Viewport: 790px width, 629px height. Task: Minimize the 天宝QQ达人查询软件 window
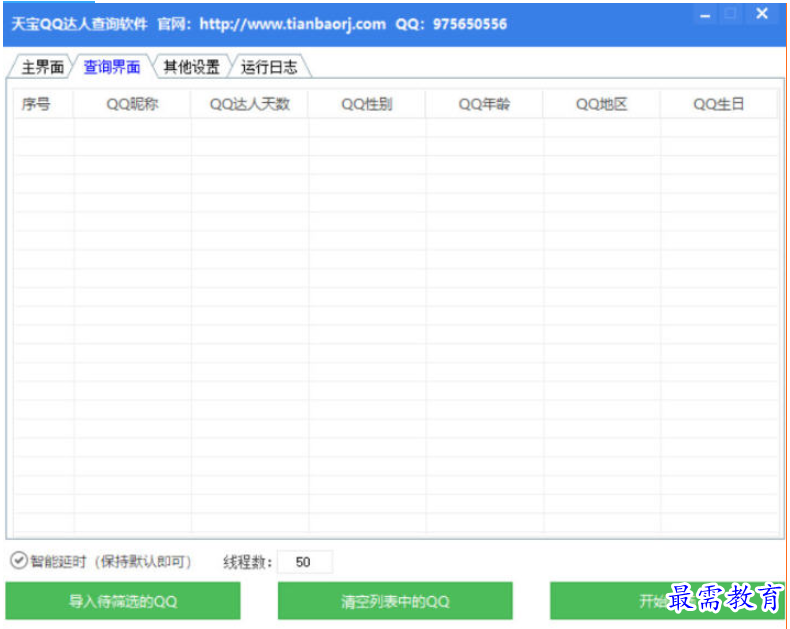(x=705, y=15)
